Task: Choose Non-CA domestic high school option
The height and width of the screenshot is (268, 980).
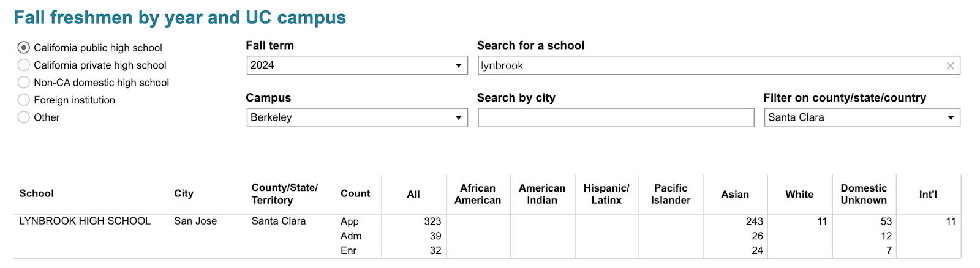Action: coord(24,83)
